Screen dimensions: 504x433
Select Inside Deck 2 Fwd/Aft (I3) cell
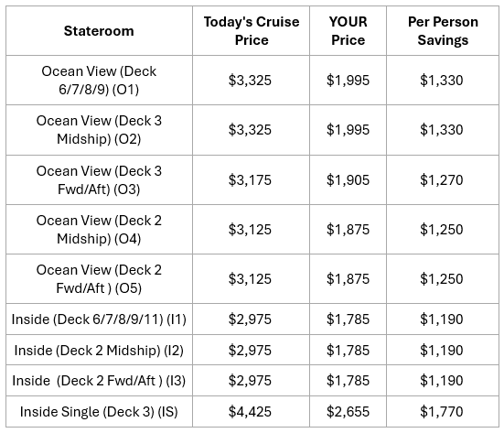pos(99,381)
